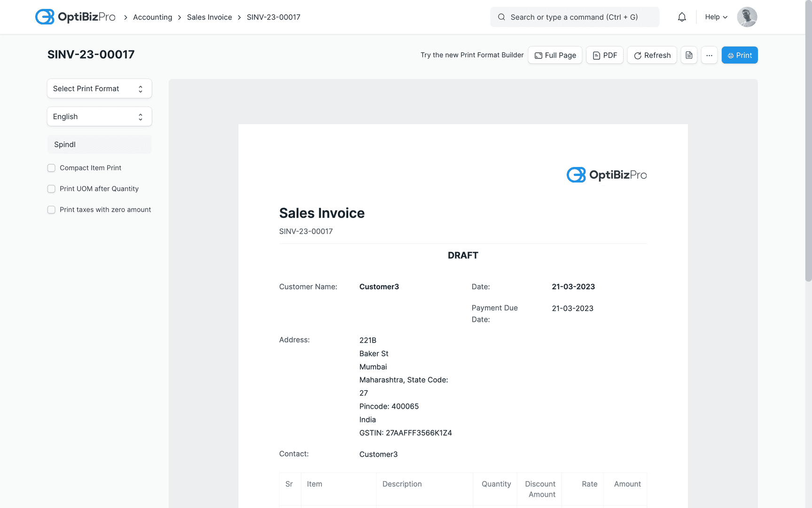Open notifications via the bell icon
Image resolution: width=812 pixels, height=508 pixels.
682,17
